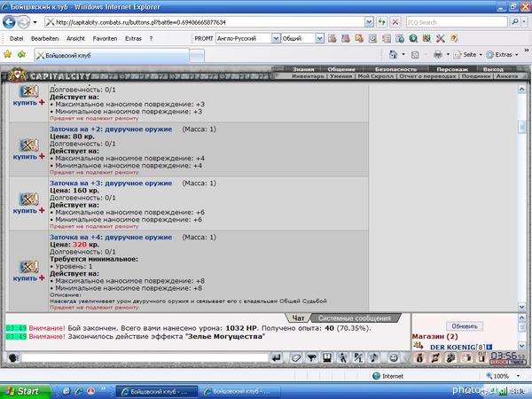Click the chat music note sound icon
Image resolution: width=532 pixels, height=399 pixels.
pyautogui.click(x=373, y=357)
